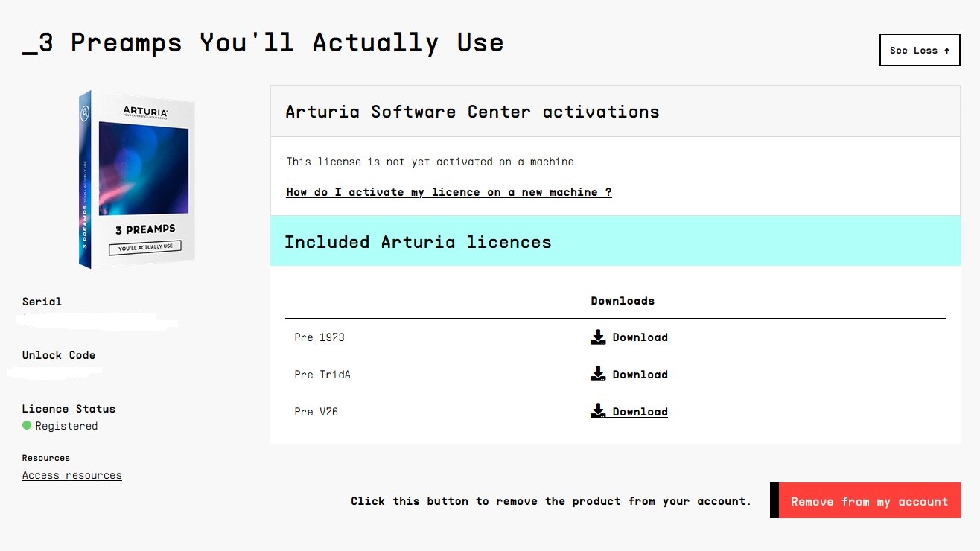Select the 3 Preamps product box image
Image resolution: width=980 pixels, height=551 pixels.
pos(136,179)
